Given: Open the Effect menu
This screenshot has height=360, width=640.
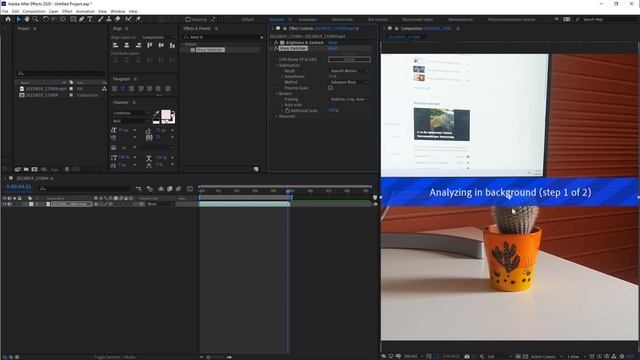Looking at the screenshot, I should point(67,11).
